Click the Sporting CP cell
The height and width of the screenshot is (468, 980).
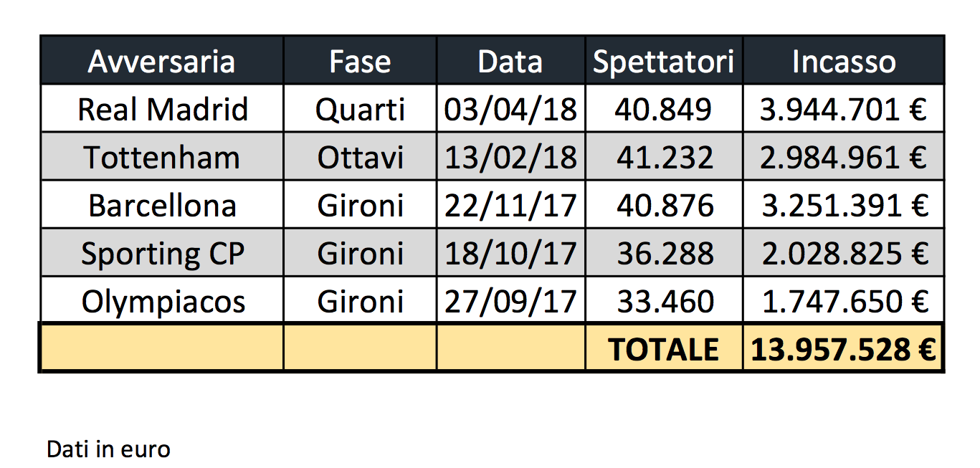pos(163,254)
